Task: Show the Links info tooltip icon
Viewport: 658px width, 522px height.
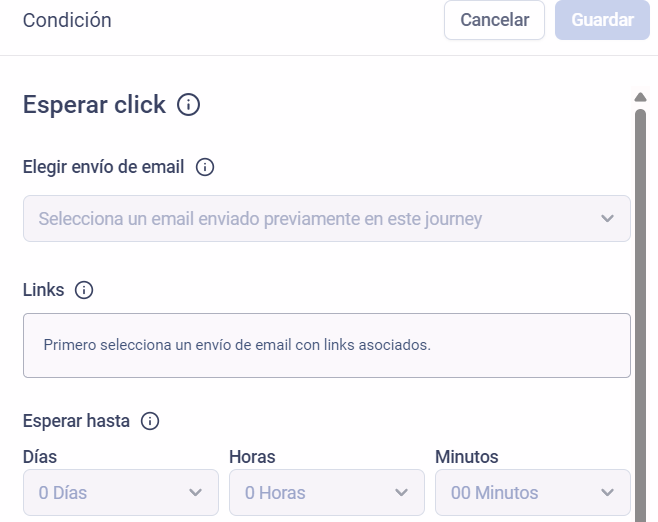Action: 84,291
